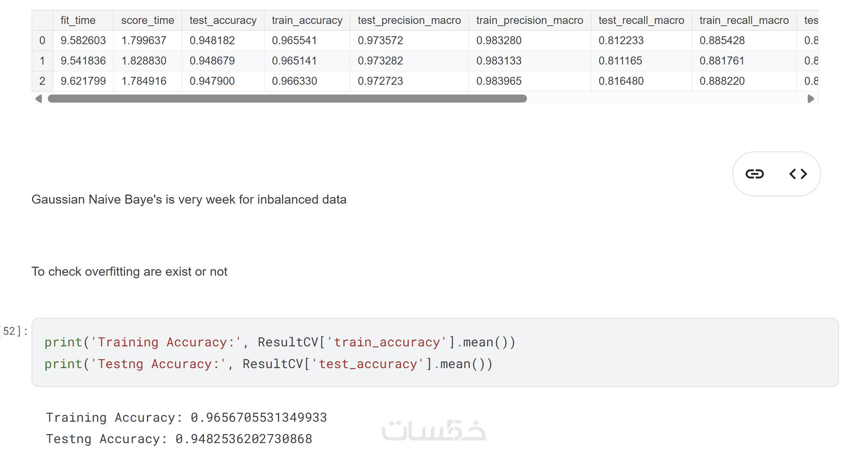Click the table's left scroll arrow

click(x=39, y=99)
